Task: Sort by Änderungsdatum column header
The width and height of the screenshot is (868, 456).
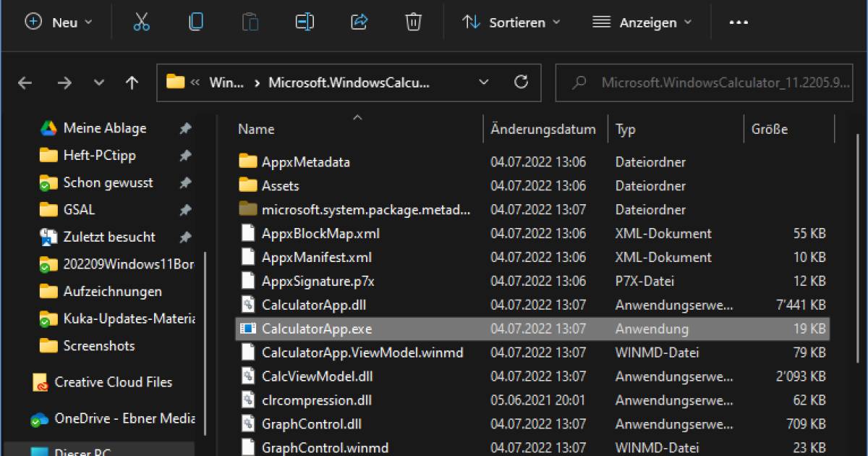Action: 543,130
